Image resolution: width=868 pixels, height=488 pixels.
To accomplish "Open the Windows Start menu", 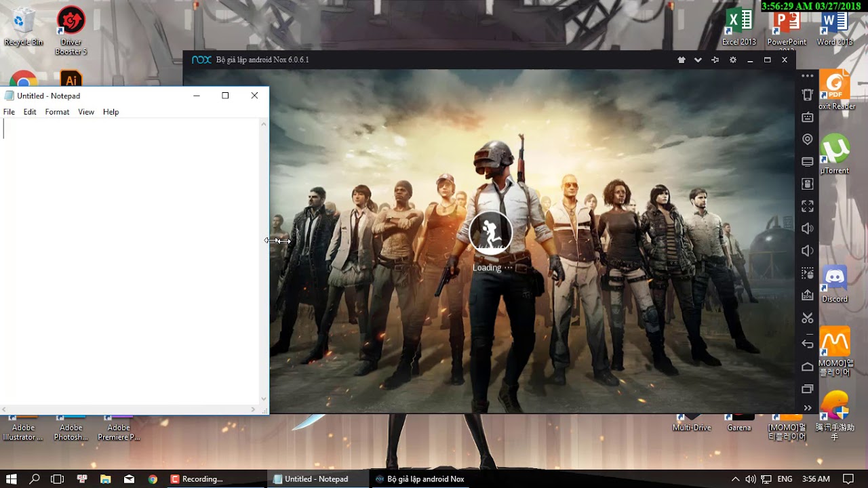I will click(12, 479).
